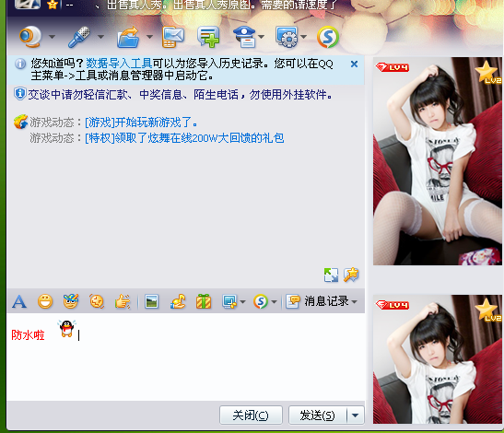Click the pointing hand input icon
The height and width of the screenshot is (433, 504).
click(123, 302)
